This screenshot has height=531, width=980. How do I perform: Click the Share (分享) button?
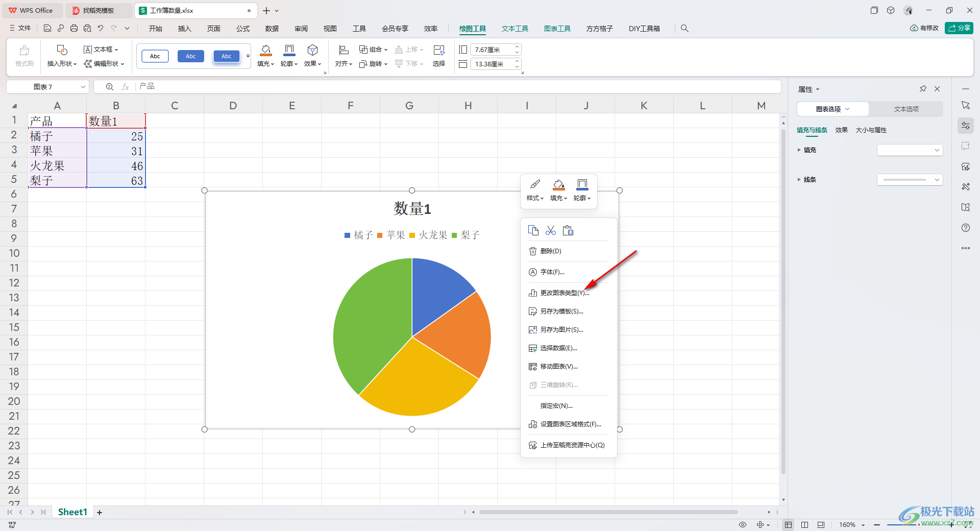(959, 28)
